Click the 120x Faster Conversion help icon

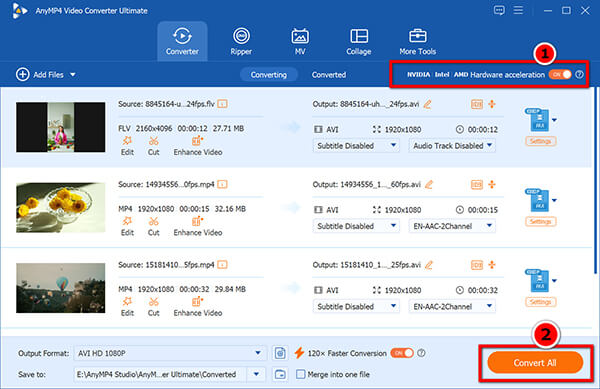pyautogui.click(x=421, y=353)
